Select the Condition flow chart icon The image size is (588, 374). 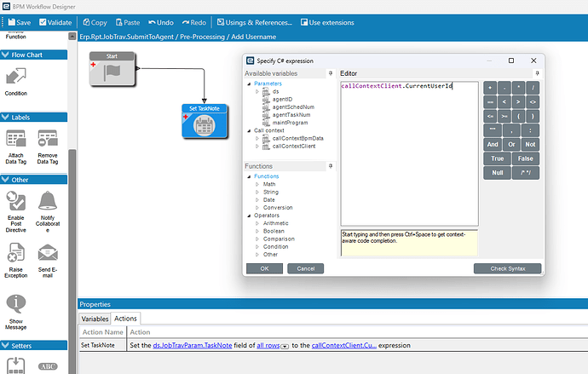tap(15, 78)
